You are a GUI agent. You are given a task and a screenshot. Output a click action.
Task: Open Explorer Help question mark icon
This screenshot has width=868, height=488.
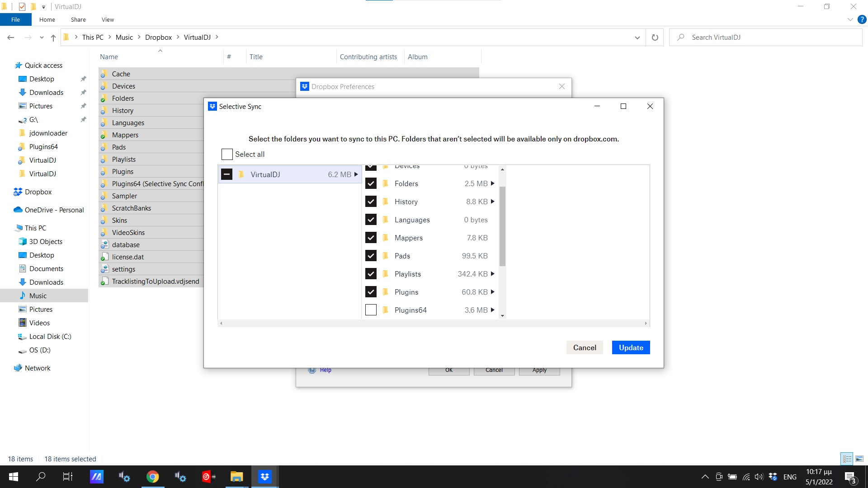[862, 20]
